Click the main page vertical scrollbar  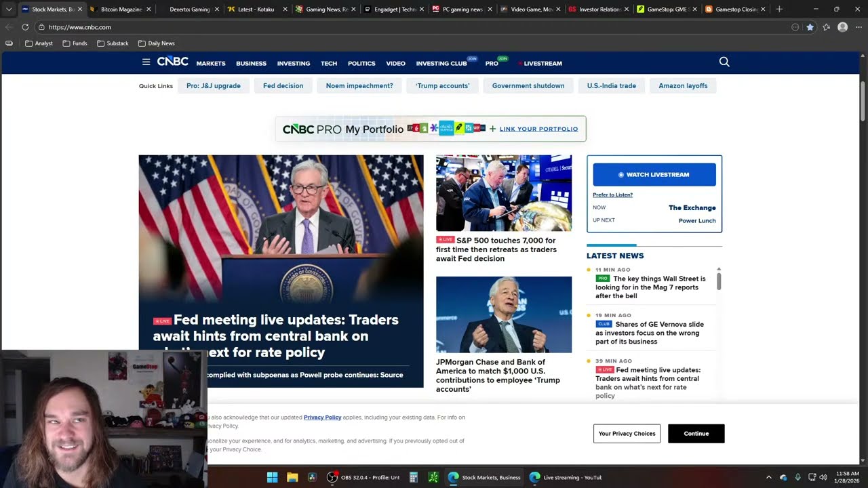tap(863, 102)
